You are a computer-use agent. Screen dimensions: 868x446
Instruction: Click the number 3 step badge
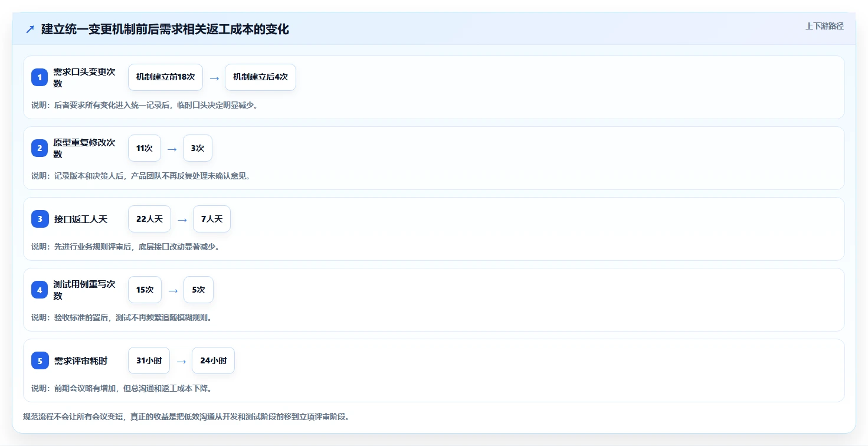pyautogui.click(x=40, y=219)
